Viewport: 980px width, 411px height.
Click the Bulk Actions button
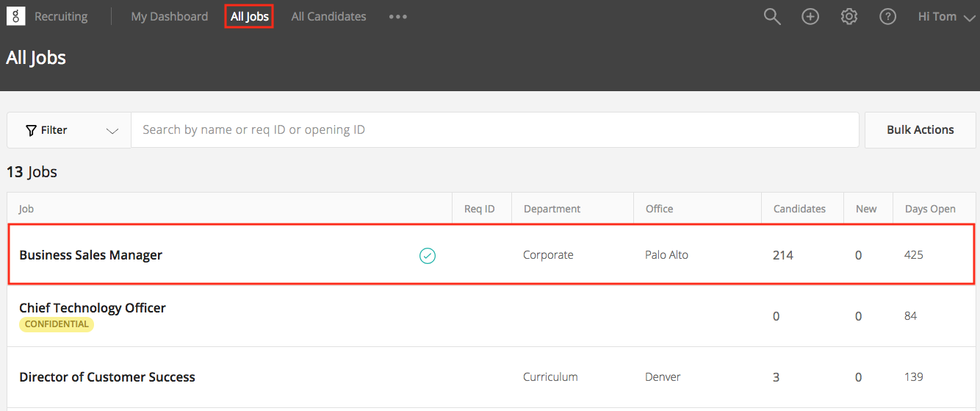pos(920,130)
